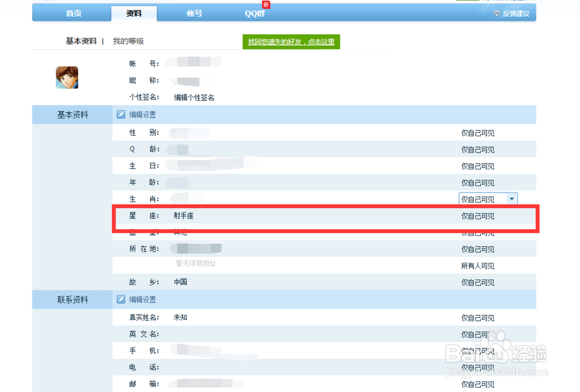The height and width of the screenshot is (392, 580).
Task: Click the red 新 badge above QQ群 tab
Action: coord(266,4)
